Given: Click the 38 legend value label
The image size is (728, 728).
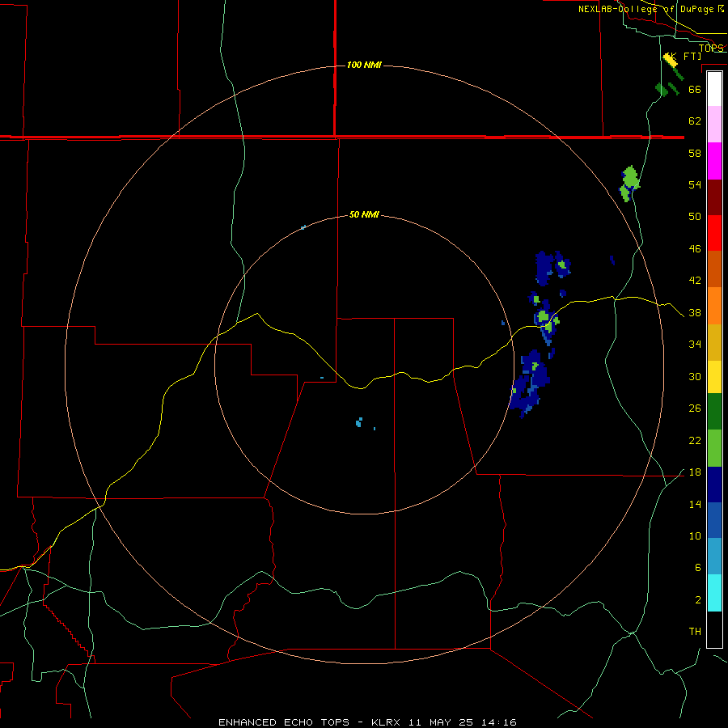Looking at the screenshot, I should [695, 312].
